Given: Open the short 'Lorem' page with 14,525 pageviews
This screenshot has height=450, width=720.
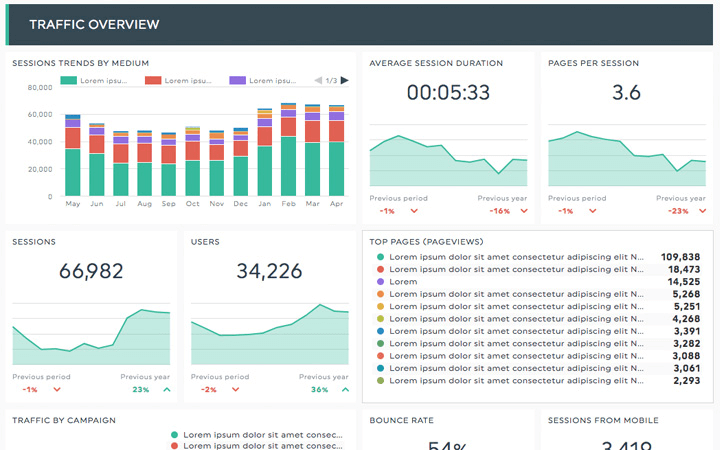Looking at the screenshot, I should click(x=403, y=282).
